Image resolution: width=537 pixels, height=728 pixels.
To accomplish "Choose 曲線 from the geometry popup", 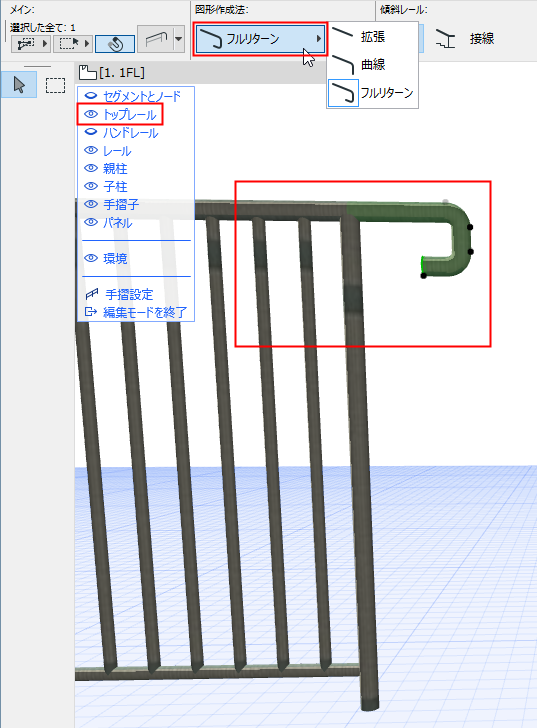I will (x=373, y=64).
